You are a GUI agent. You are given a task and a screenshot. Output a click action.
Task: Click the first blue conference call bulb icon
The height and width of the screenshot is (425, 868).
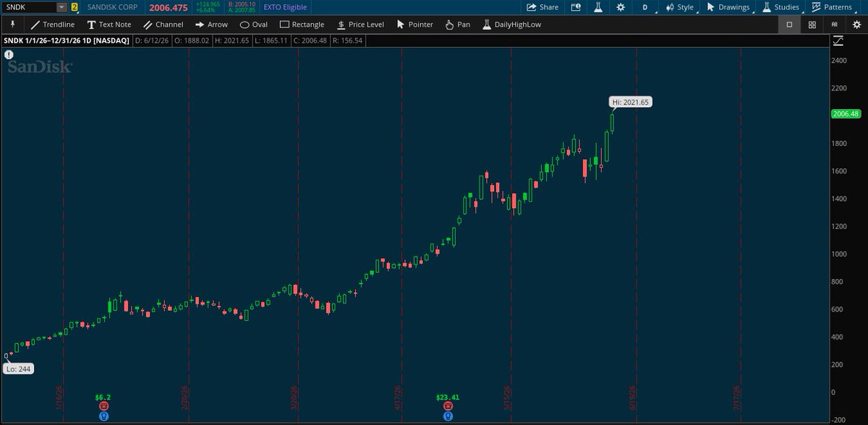coord(103,416)
